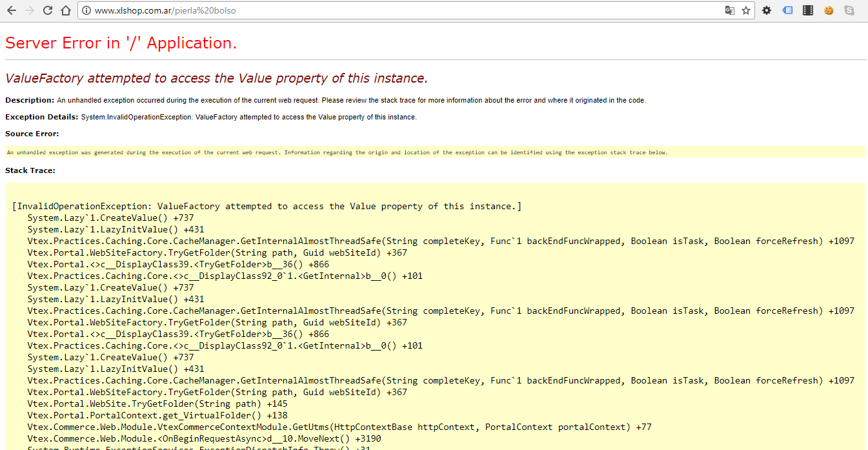868x450 pixels.
Task: Open the Skype extension icon
Action: click(849, 10)
